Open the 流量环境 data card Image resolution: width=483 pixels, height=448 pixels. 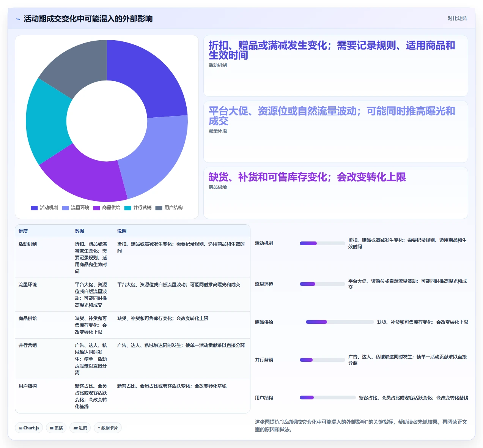(336, 132)
